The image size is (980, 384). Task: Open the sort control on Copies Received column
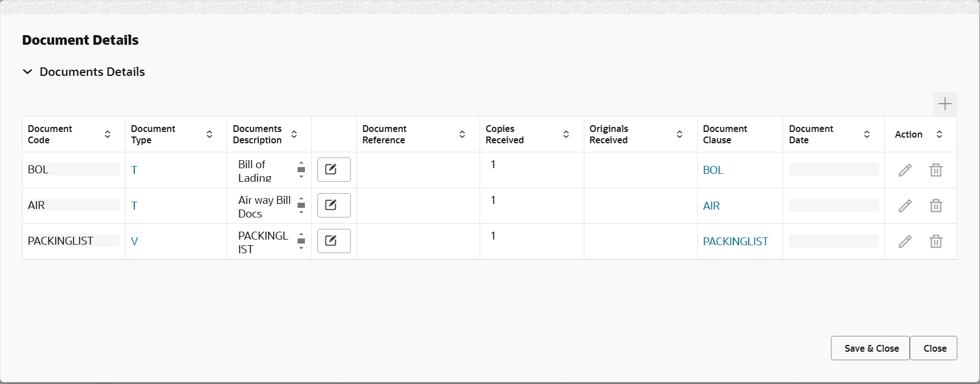tap(566, 134)
